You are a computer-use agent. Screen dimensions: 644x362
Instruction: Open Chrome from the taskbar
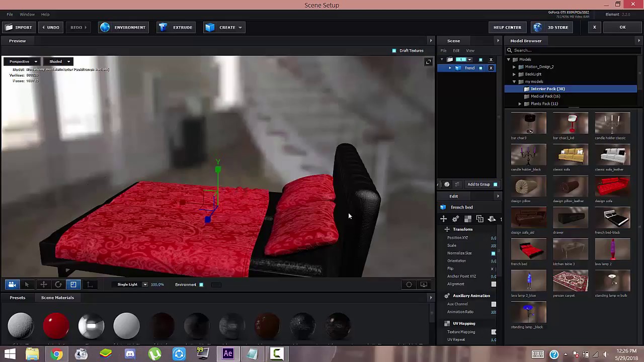tap(56, 354)
